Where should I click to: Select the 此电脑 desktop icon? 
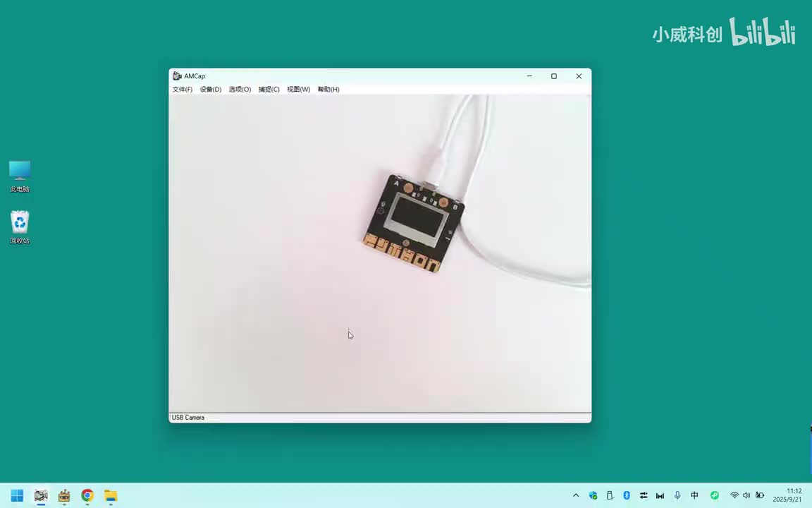[x=20, y=176]
